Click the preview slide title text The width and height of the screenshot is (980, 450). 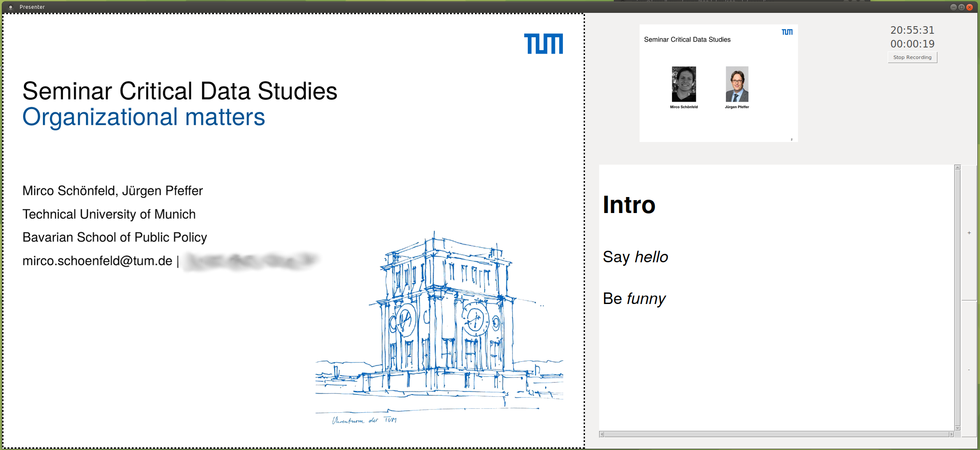687,39
